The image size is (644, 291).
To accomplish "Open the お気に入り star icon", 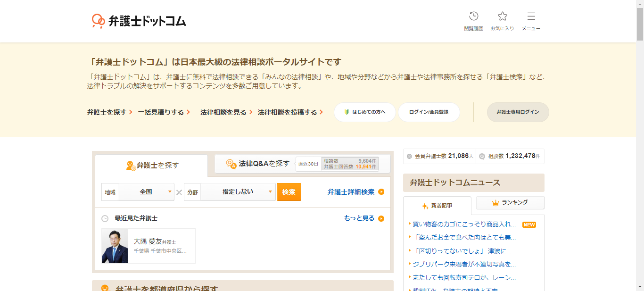I will [503, 17].
